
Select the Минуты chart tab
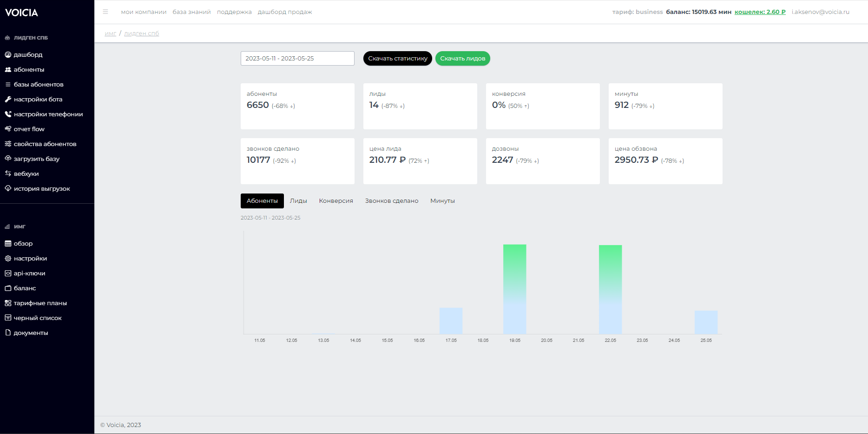pos(442,201)
